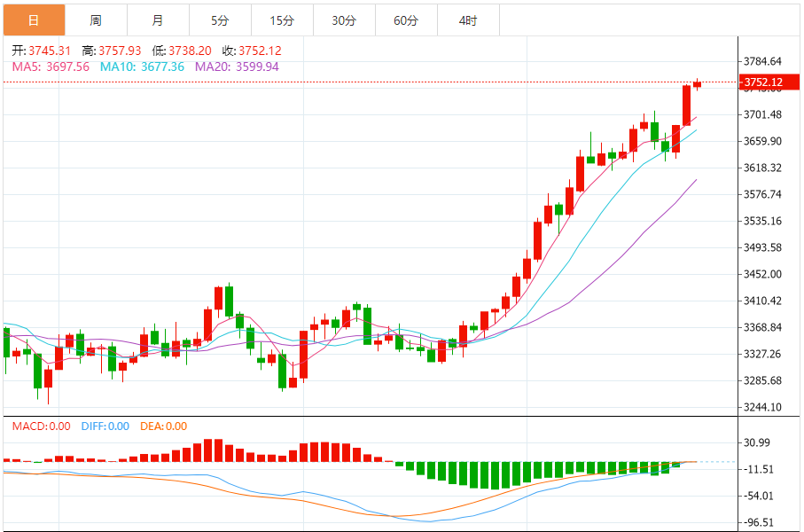Screen dimensions: 804x532
Task: Switch to the 周 weekly tab
Action: coord(96,20)
